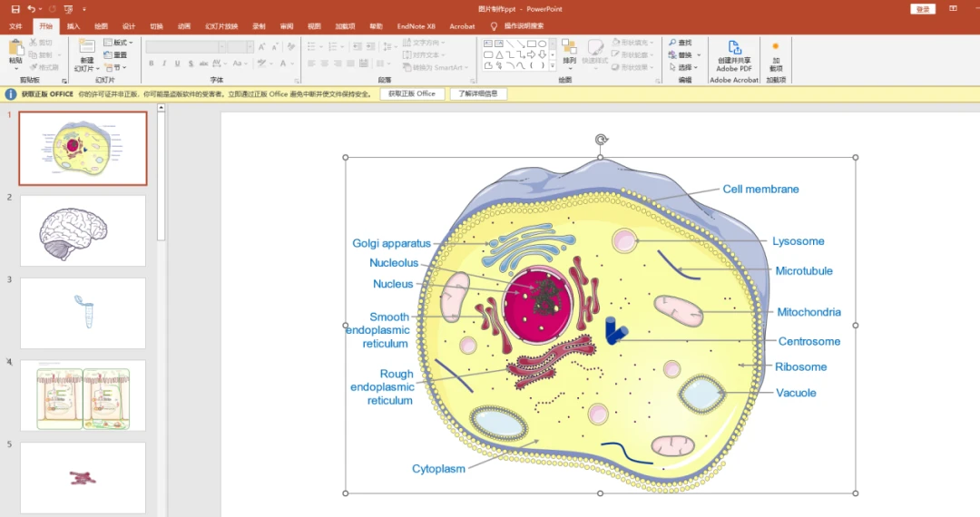Screen dimensions: 980x517
Task: Toggle Underline formatting button
Action: click(178, 63)
